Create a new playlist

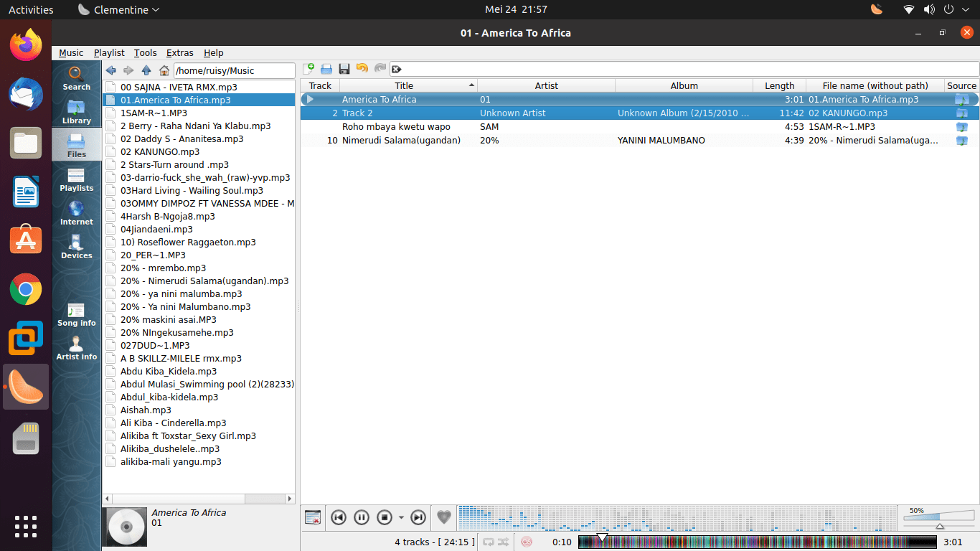[309, 69]
